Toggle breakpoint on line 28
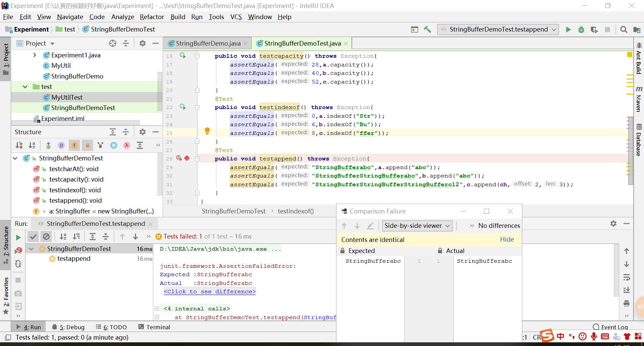The image size is (644, 346). 187,158
